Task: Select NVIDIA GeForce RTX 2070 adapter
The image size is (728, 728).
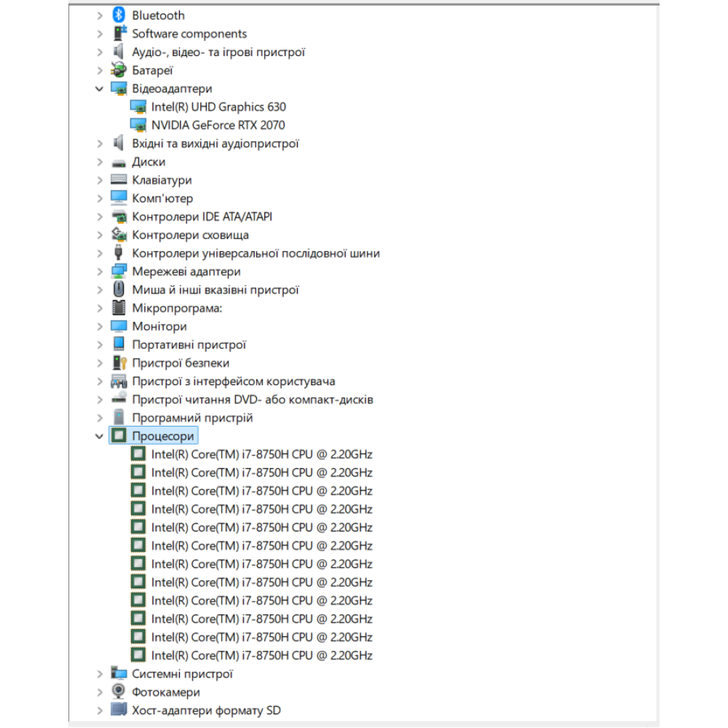Action: pyautogui.click(x=218, y=125)
